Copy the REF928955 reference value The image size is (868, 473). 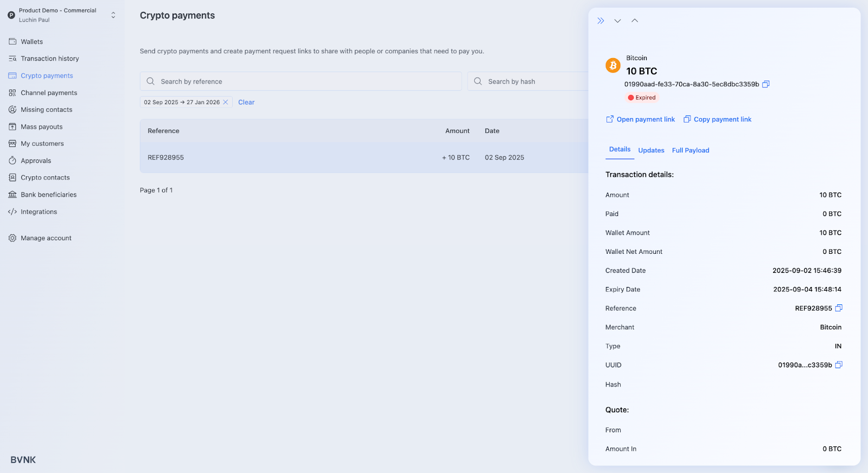[x=839, y=308]
